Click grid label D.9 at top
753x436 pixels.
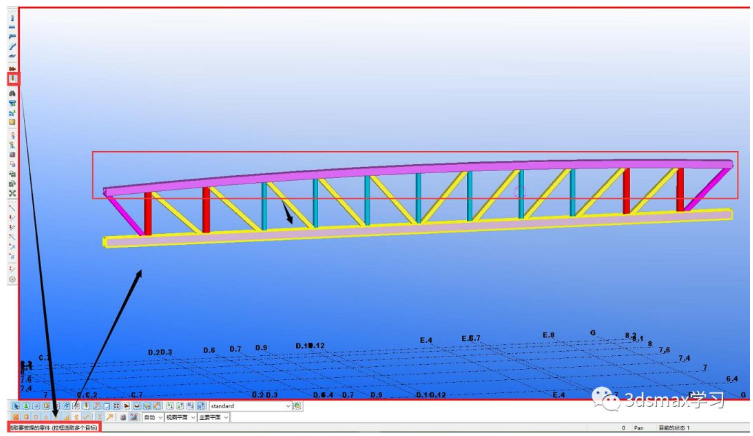261,348
